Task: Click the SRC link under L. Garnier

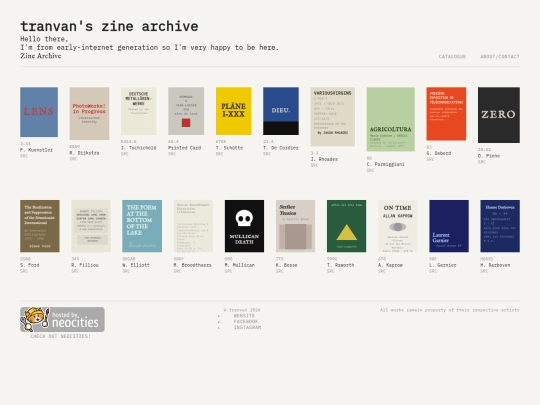Action: pyautogui.click(x=433, y=271)
